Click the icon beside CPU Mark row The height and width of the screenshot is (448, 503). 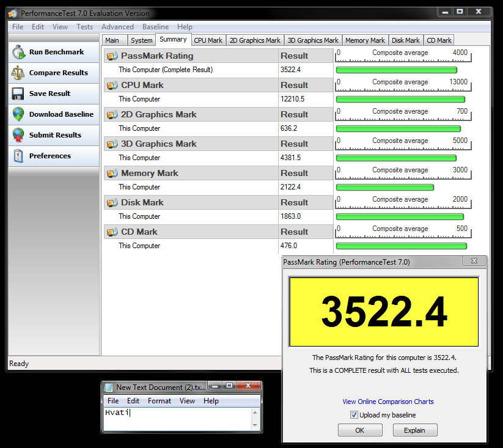[112, 86]
